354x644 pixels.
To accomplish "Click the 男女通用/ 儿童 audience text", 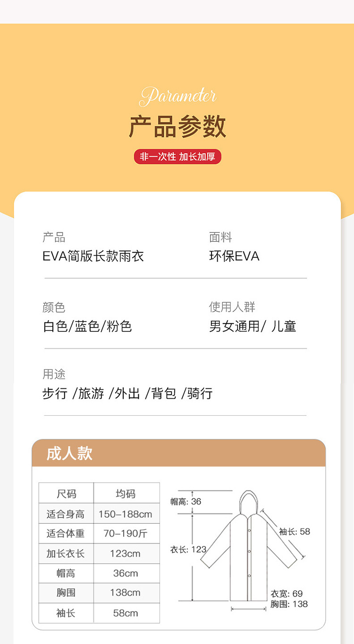I will point(253,326).
